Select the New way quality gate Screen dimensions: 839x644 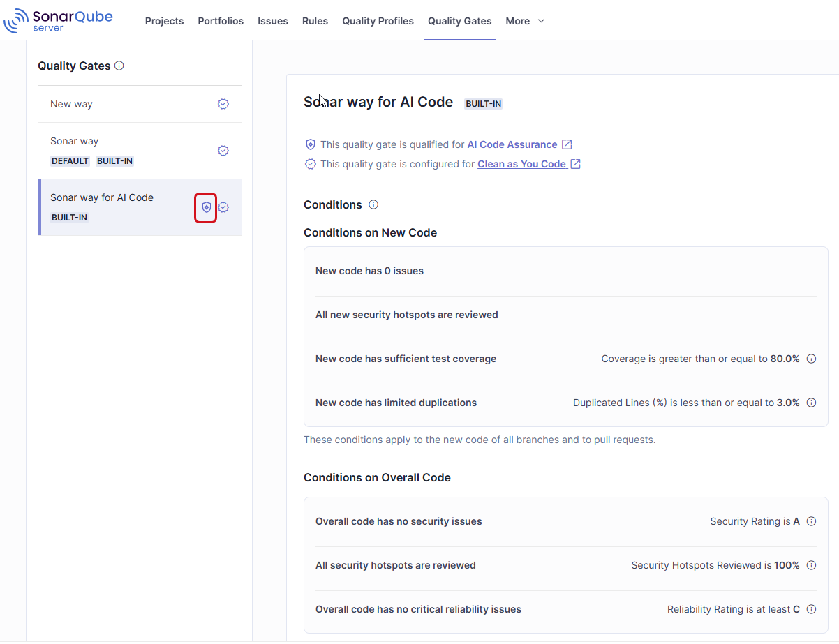tap(72, 103)
